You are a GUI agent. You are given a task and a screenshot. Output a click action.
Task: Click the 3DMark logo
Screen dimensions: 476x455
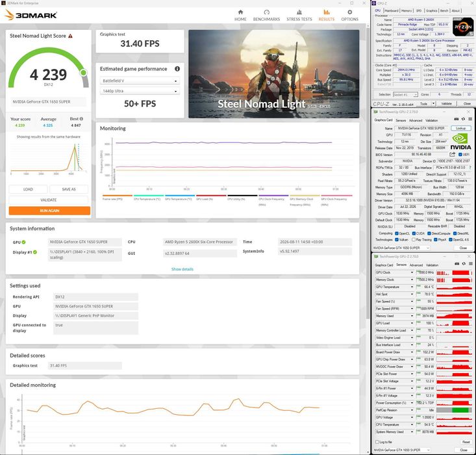click(x=31, y=15)
